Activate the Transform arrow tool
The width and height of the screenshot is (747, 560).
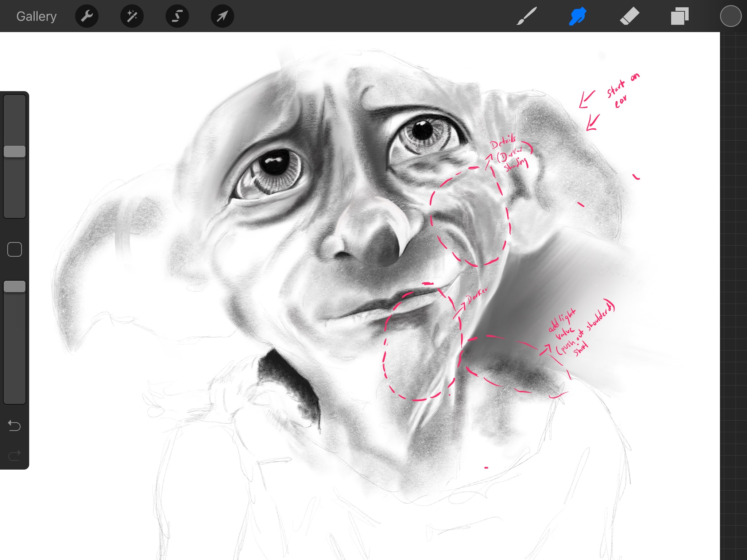(222, 16)
